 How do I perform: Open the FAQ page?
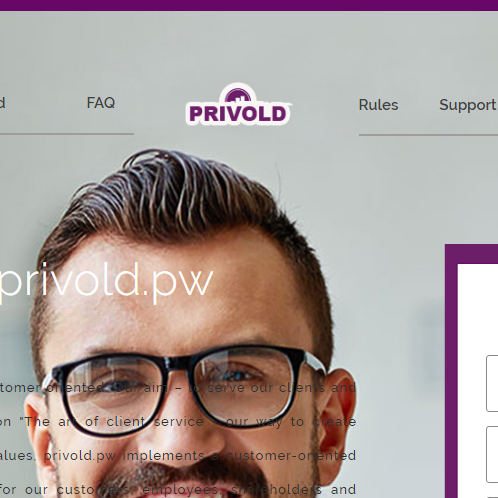101,103
